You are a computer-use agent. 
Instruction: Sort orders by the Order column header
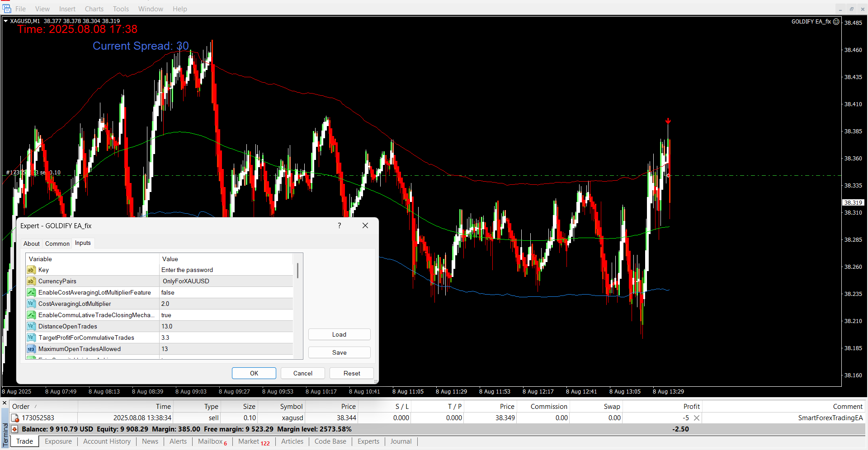coord(21,406)
